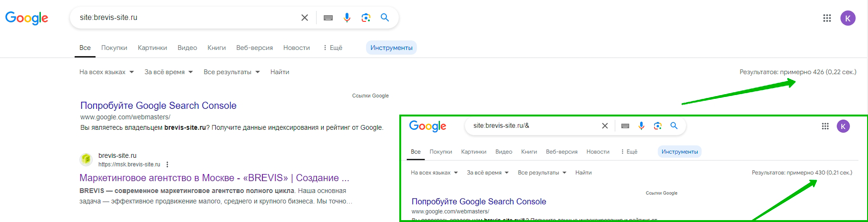Image resolution: width=868 pixels, height=222 pixels.
Task: Clear the site:brevis-site.ru search query
Action: tap(305, 18)
